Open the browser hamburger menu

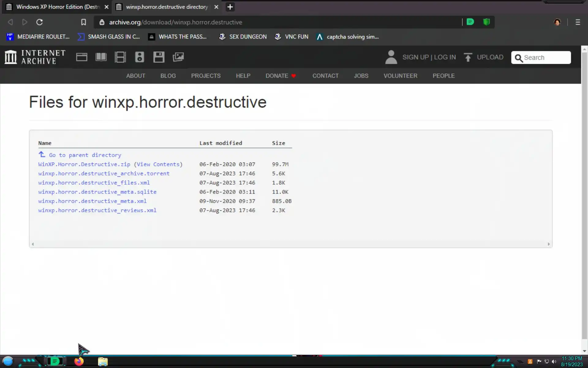pos(578,22)
